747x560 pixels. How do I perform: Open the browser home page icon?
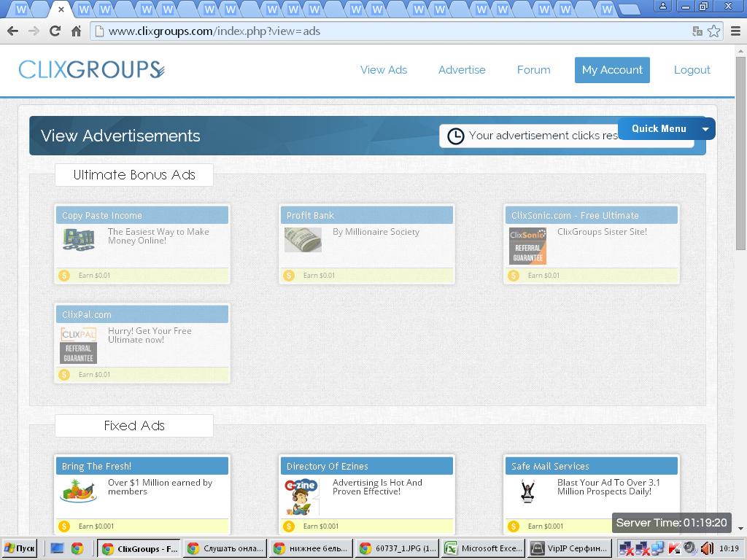click(x=76, y=31)
